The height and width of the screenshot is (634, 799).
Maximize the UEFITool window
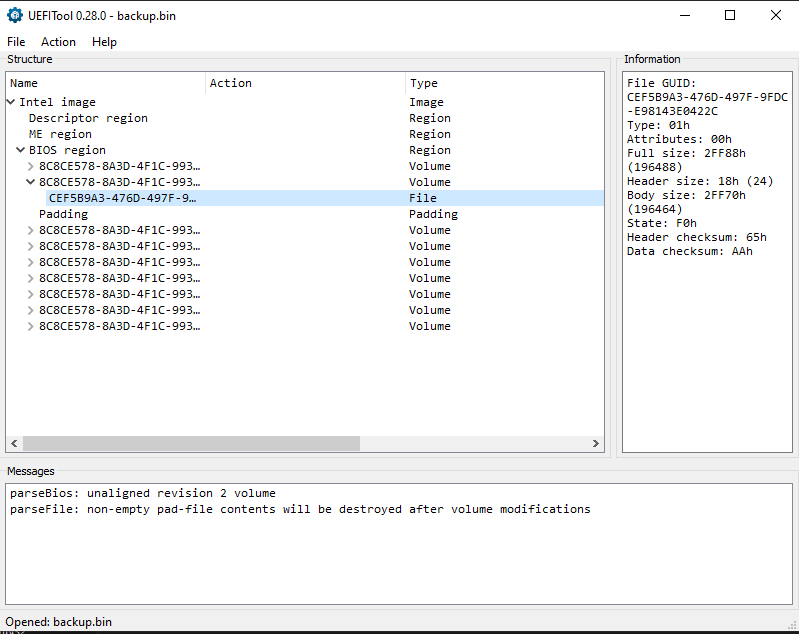pos(730,15)
